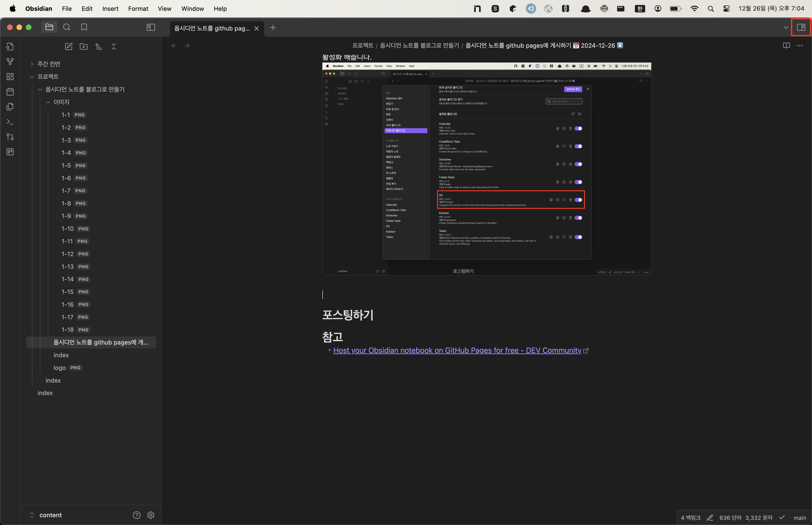Open the Window menu
Viewport: 812px width, 525px height.
pyautogui.click(x=192, y=8)
